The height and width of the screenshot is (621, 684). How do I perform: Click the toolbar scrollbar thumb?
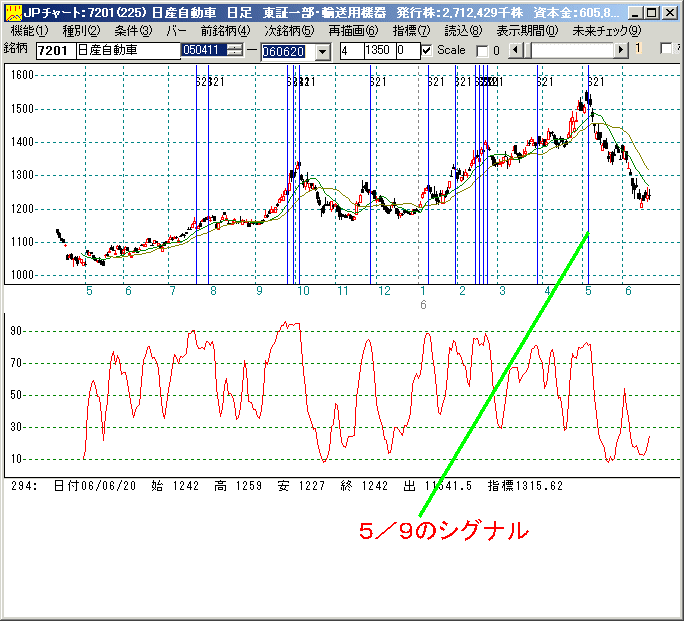point(527,50)
